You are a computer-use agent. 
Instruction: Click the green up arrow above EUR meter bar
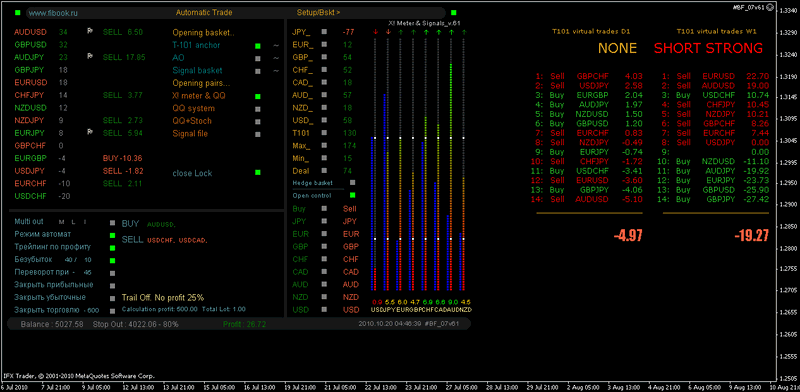click(x=401, y=32)
